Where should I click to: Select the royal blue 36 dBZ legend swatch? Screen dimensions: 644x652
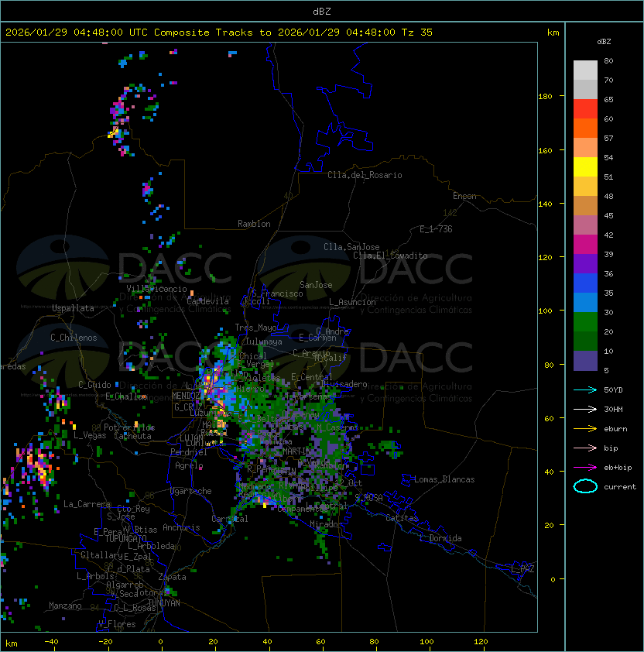tap(585, 283)
